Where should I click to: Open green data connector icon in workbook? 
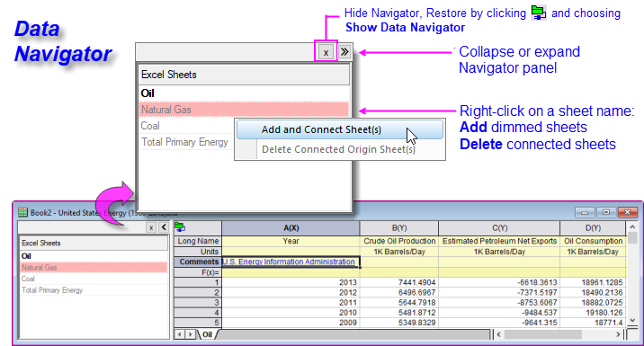pyautogui.click(x=180, y=226)
